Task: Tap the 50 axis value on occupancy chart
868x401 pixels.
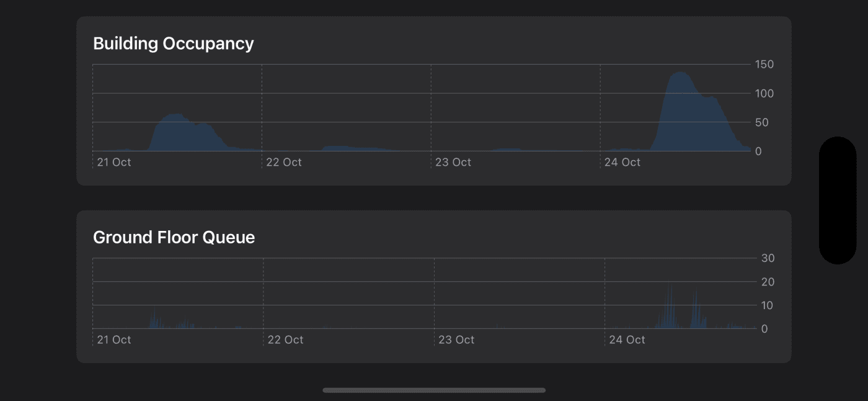Action: pos(762,122)
